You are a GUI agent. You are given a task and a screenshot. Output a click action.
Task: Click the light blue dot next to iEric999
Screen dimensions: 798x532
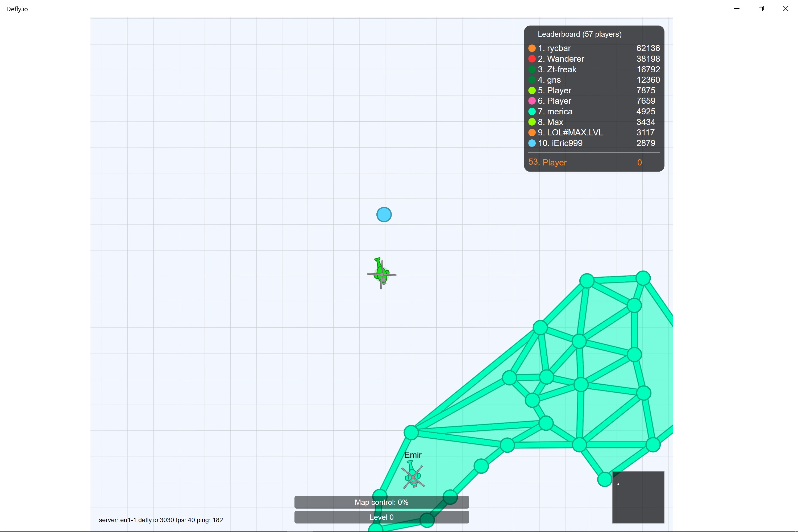click(532, 143)
